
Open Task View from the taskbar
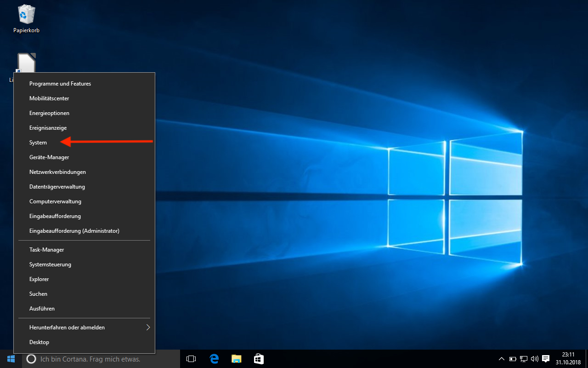click(x=191, y=359)
